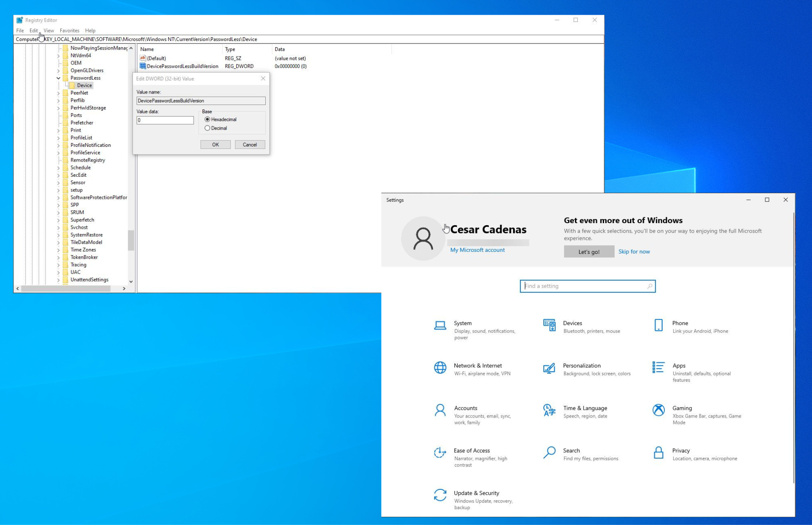Screen dimensions: 812x525
Task: Open Apps settings icon
Action: 659,367
